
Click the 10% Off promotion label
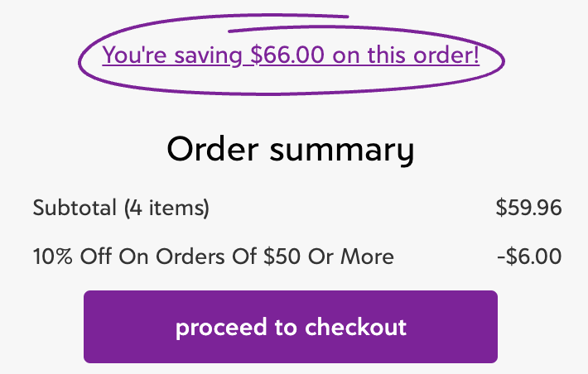tap(213, 257)
